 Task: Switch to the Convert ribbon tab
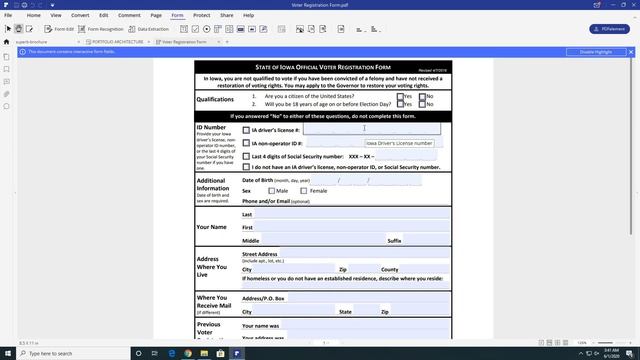pos(80,15)
